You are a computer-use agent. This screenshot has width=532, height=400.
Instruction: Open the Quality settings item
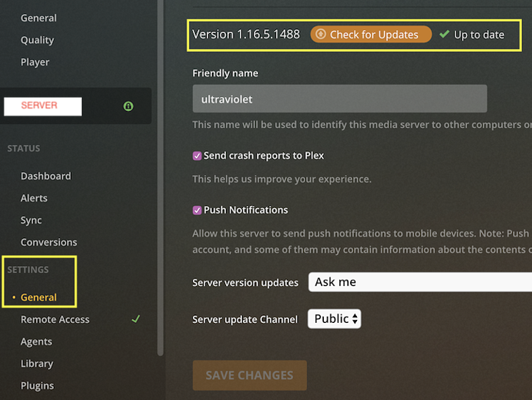pos(37,40)
